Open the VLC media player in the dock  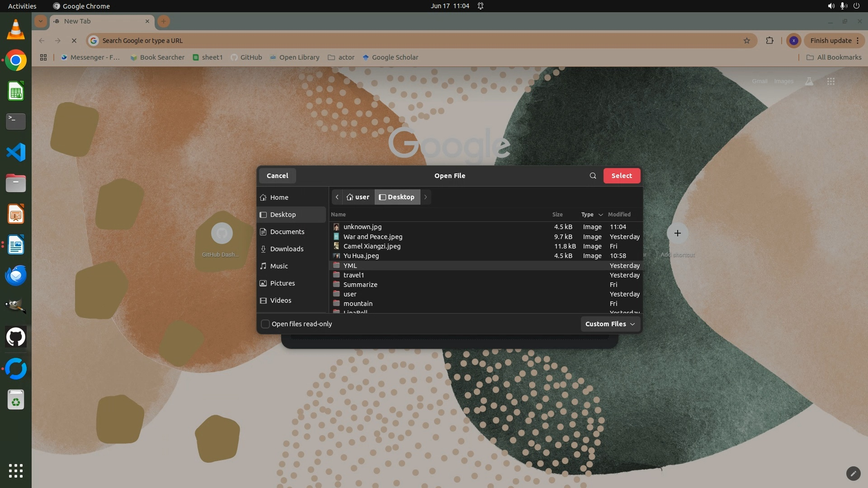[x=16, y=30]
